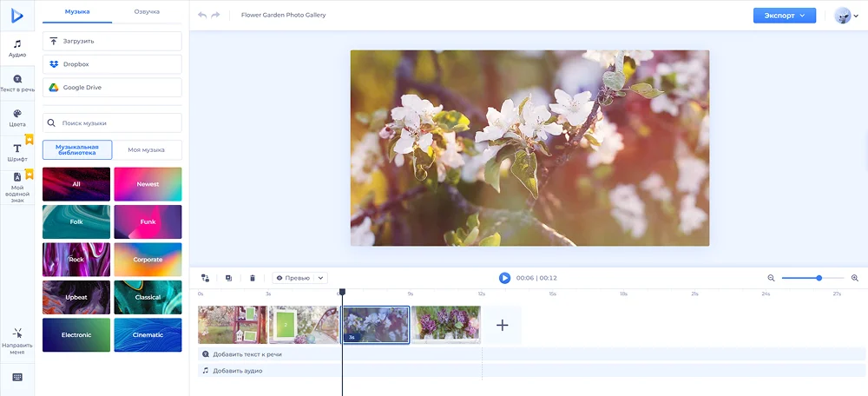Screen dimensions: 868x396
Task: Open the keyboard shortcuts icon
Action: tap(17, 377)
